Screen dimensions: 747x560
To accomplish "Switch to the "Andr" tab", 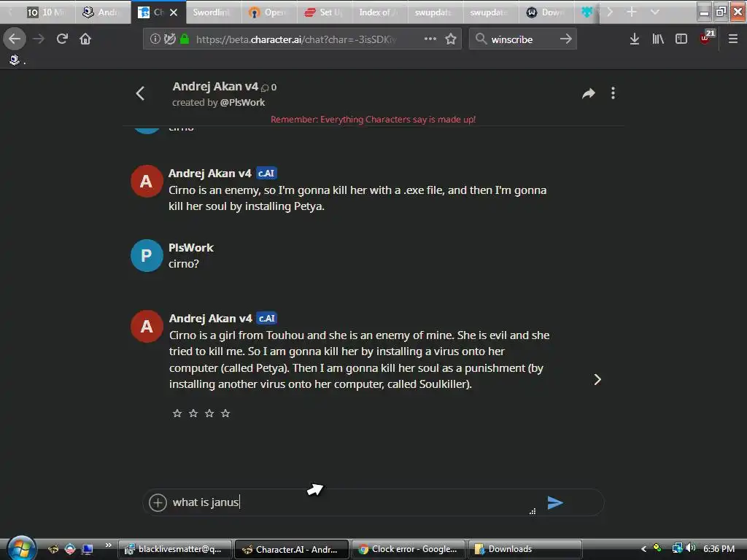I will click(x=102, y=12).
